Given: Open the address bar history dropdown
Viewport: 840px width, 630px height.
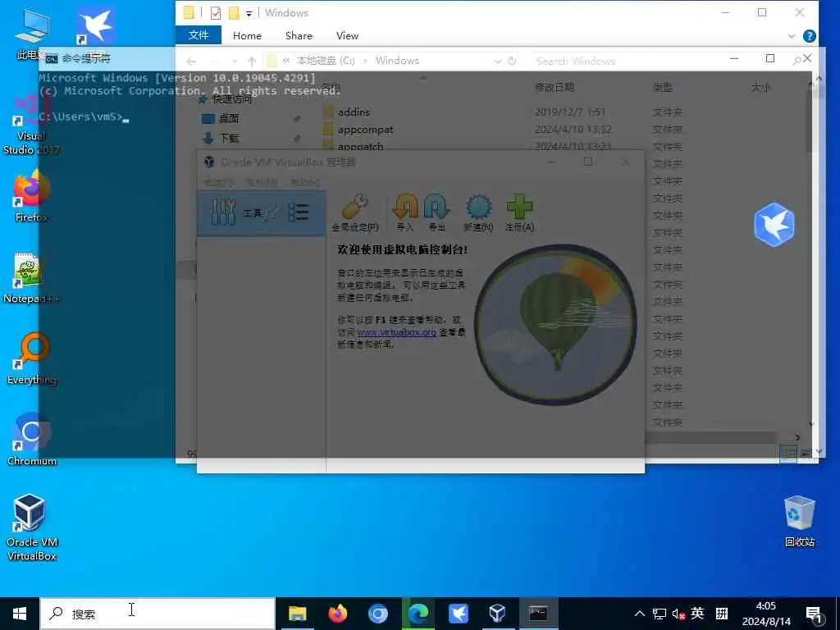Looking at the screenshot, I should click(x=497, y=61).
